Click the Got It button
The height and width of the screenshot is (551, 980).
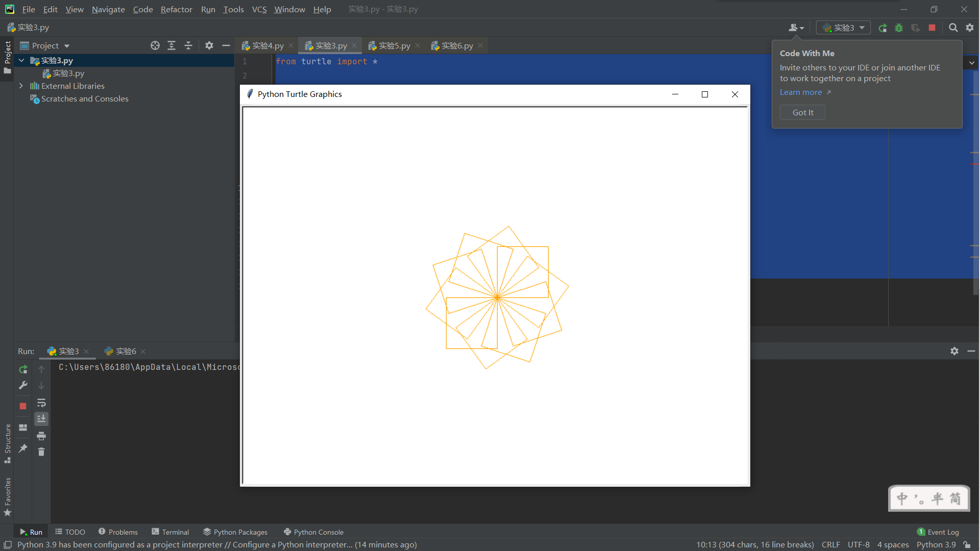(x=802, y=112)
